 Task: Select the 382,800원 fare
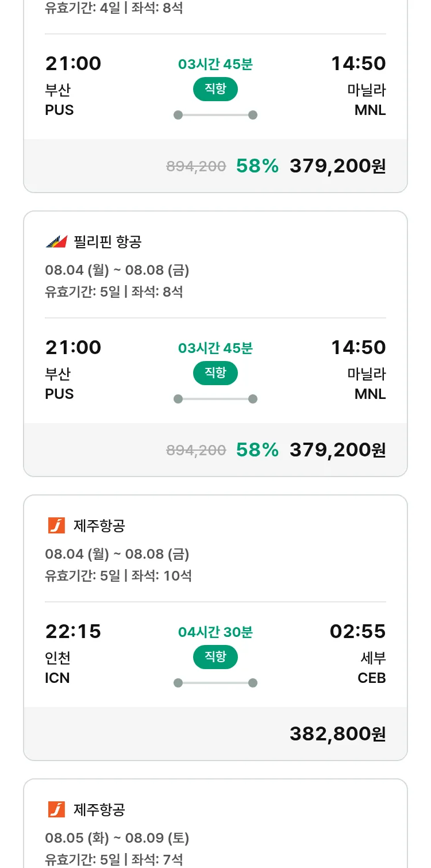coord(337,733)
